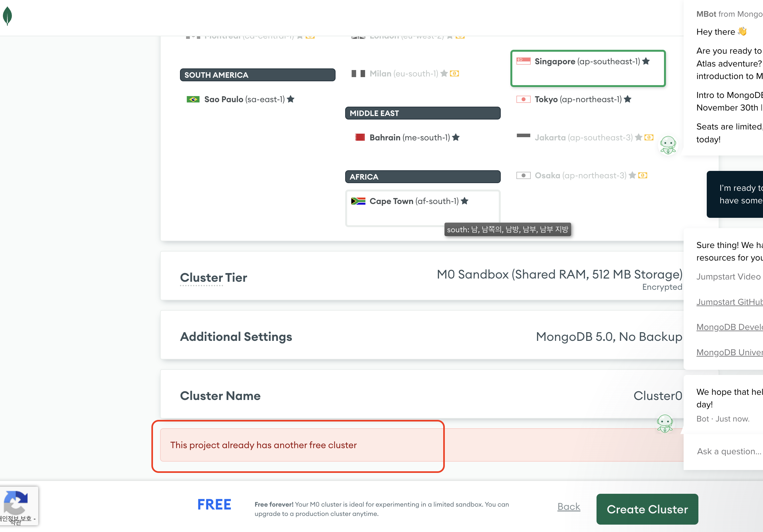The image size is (763, 532).
Task: Select the Singapore (ap-southeast-1) region
Action: (588, 68)
